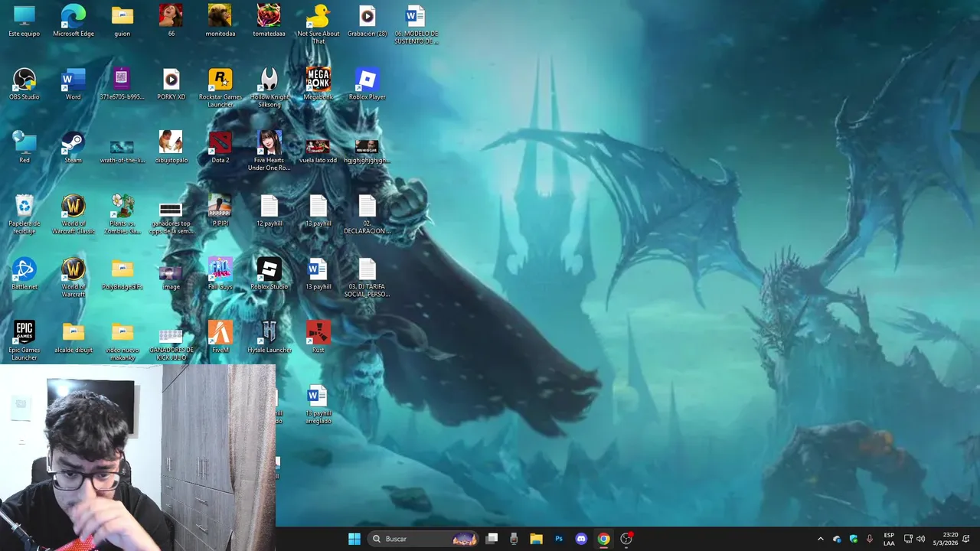Open the Roblox Studio shortcut
Screen dimensions: 980x551
[x=269, y=274]
